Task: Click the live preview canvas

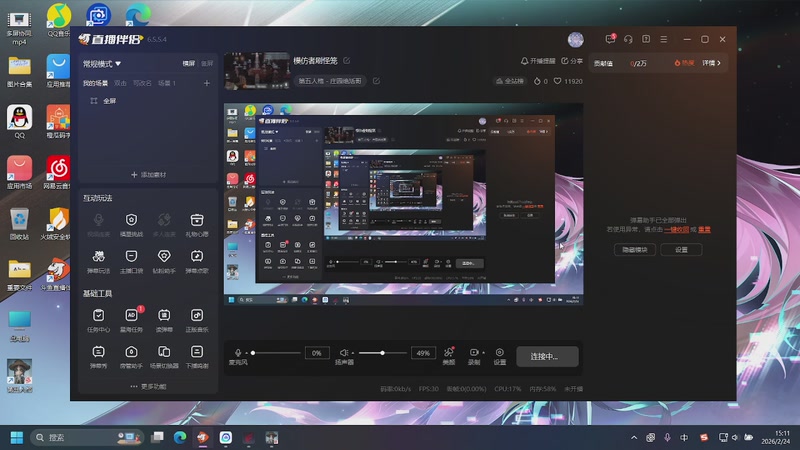Action: [403, 204]
